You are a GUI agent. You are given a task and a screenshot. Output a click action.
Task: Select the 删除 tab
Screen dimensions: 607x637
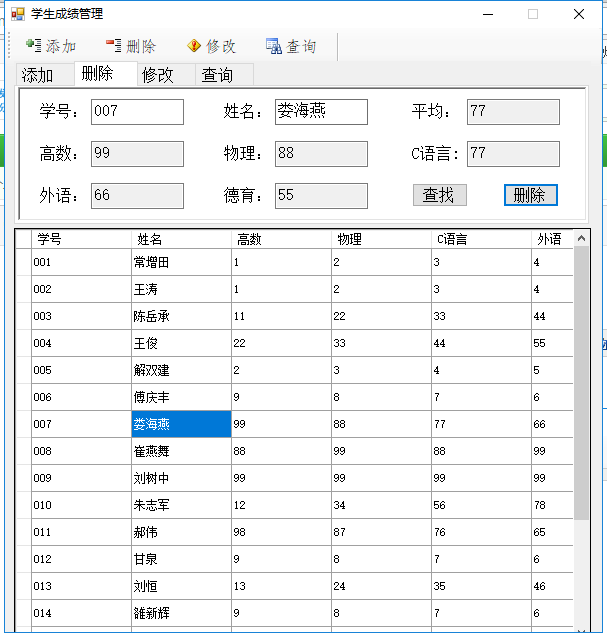[x=106, y=74]
